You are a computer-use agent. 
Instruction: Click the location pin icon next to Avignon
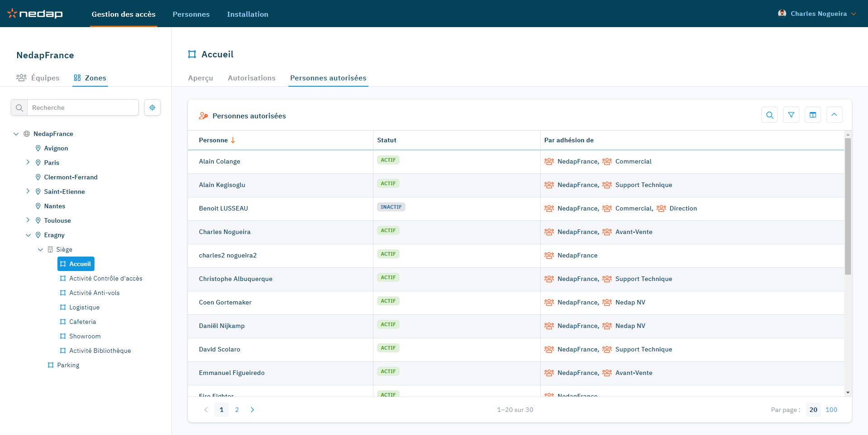[38, 148]
